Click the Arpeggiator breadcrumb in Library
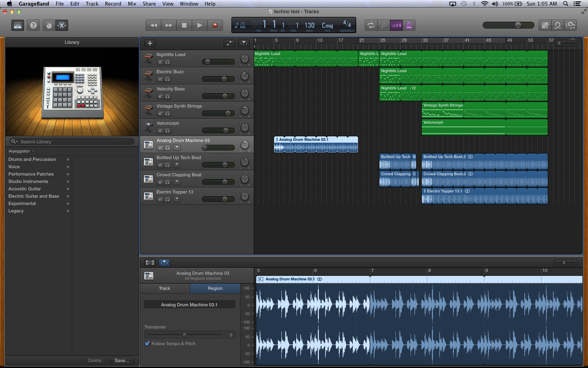 19,151
